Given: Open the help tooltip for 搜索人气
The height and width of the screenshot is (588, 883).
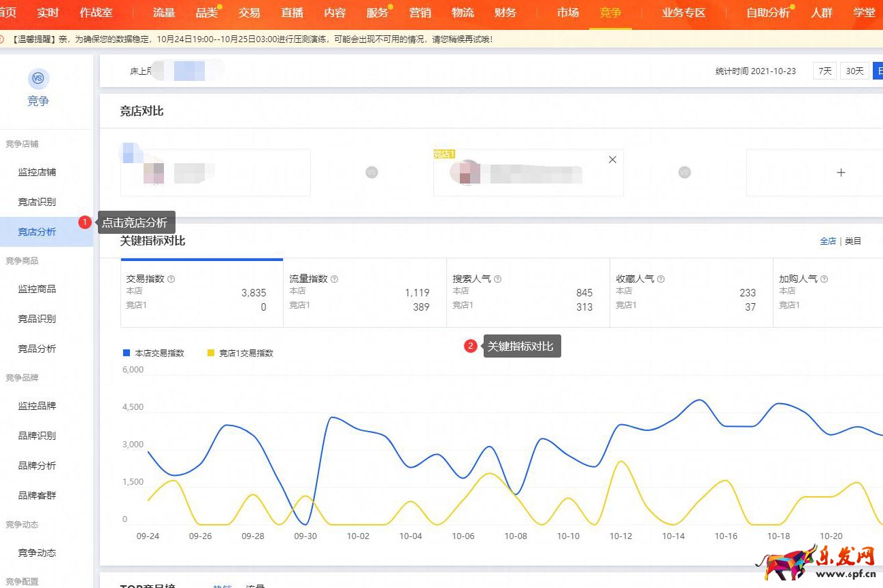Looking at the screenshot, I should tap(497, 279).
